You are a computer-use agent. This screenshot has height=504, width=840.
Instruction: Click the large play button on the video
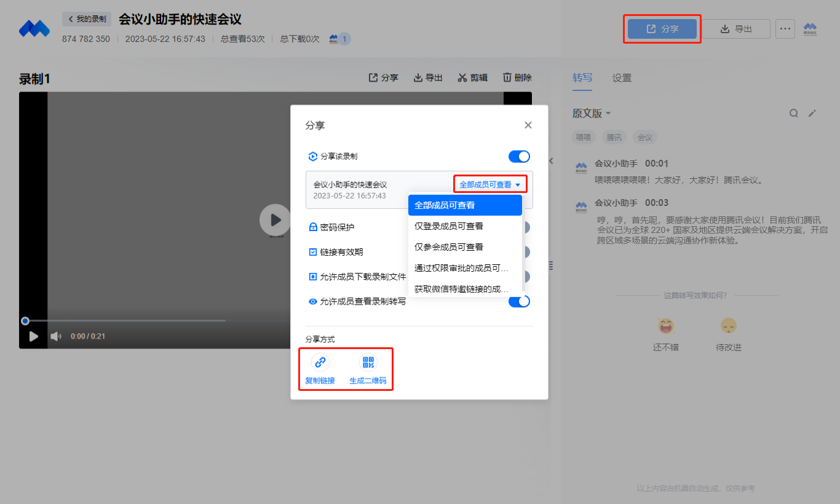[x=275, y=219]
